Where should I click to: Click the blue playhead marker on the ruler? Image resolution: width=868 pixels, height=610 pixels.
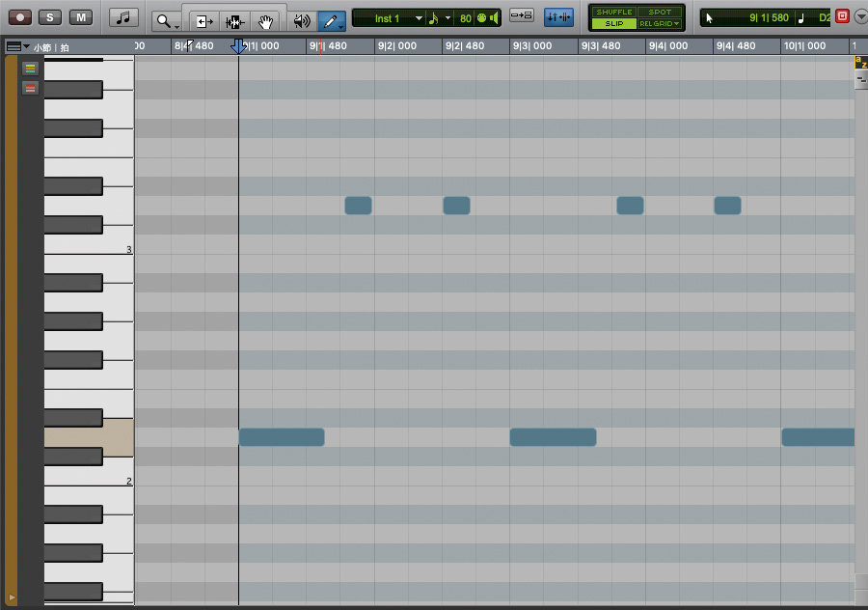click(238, 46)
